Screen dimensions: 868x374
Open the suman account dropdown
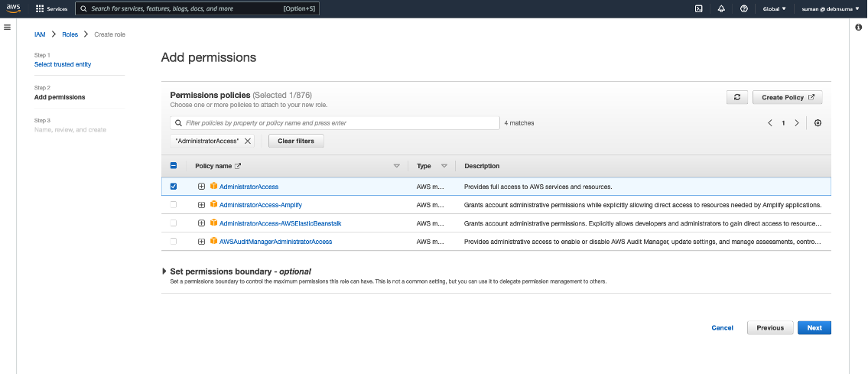pyautogui.click(x=831, y=9)
